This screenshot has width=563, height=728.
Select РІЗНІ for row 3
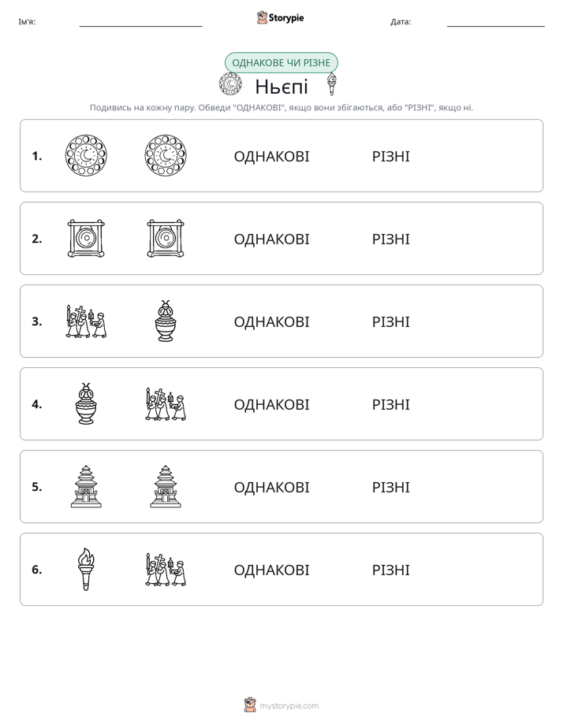point(390,321)
